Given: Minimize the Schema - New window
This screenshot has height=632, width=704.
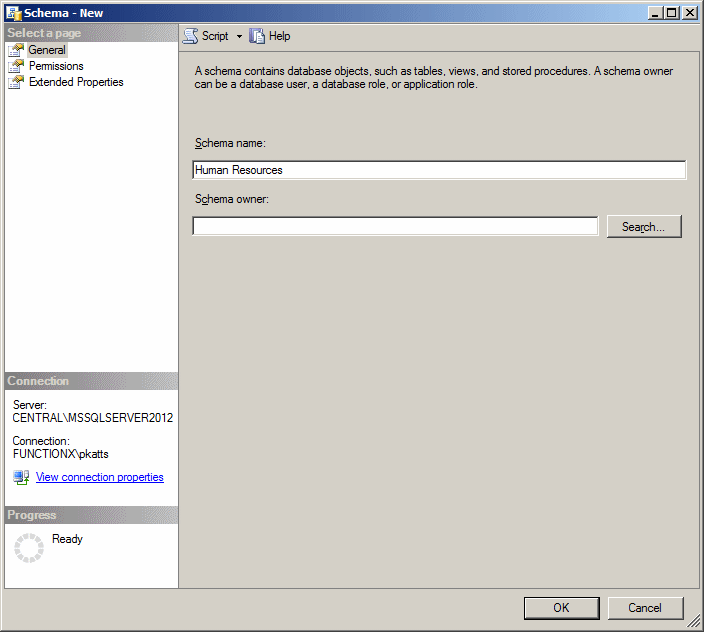Looking at the screenshot, I should pos(655,13).
